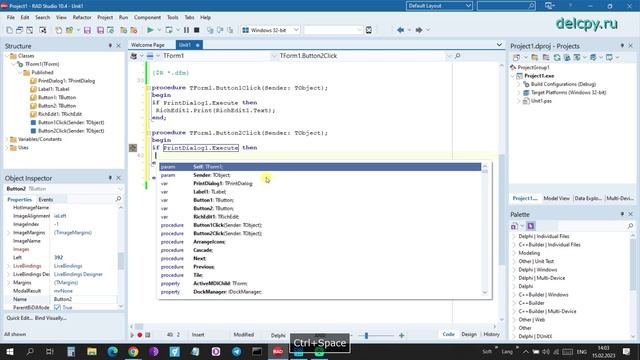
Task: Expand Delphi | Individual Files palette category
Action: click(x=514, y=236)
